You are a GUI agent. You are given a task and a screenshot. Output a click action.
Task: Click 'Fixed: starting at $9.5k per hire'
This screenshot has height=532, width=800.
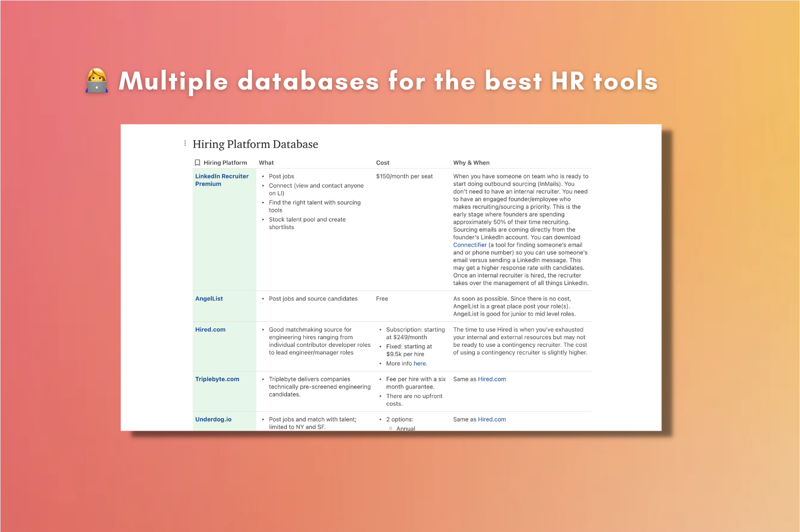[x=409, y=350]
